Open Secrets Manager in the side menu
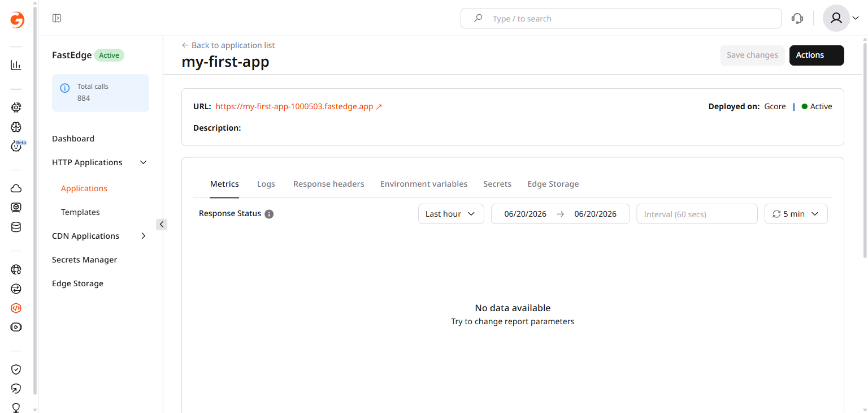 point(85,260)
